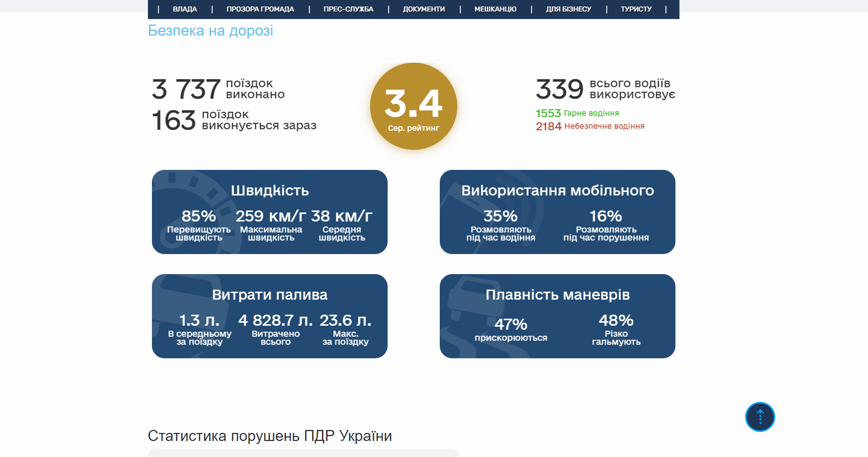Open the ТУРИСТУ navigation item

pyautogui.click(x=636, y=9)
